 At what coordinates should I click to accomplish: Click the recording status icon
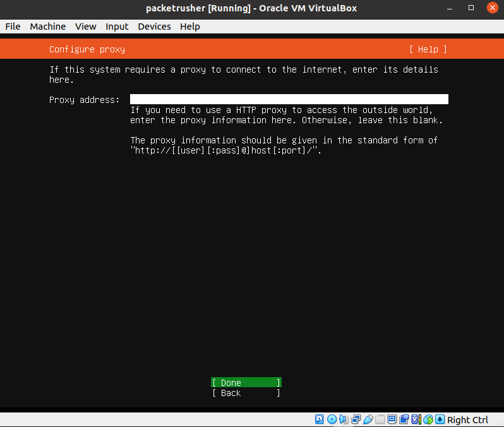click(x=404, y=419)
